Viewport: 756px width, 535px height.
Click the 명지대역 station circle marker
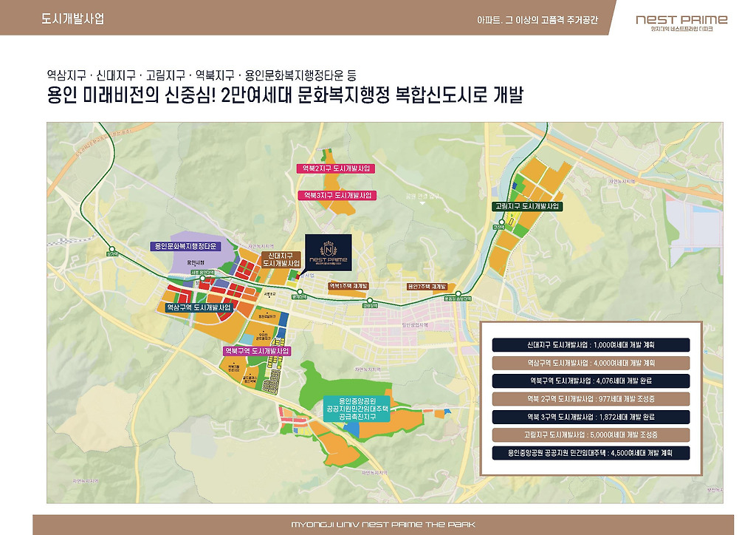point(300,292)
